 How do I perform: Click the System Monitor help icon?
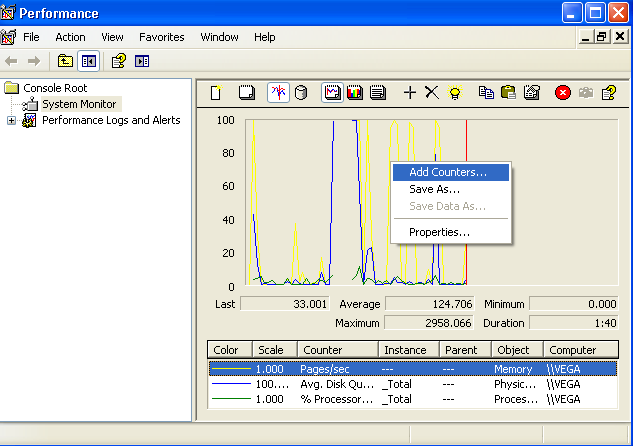(609, 92)
